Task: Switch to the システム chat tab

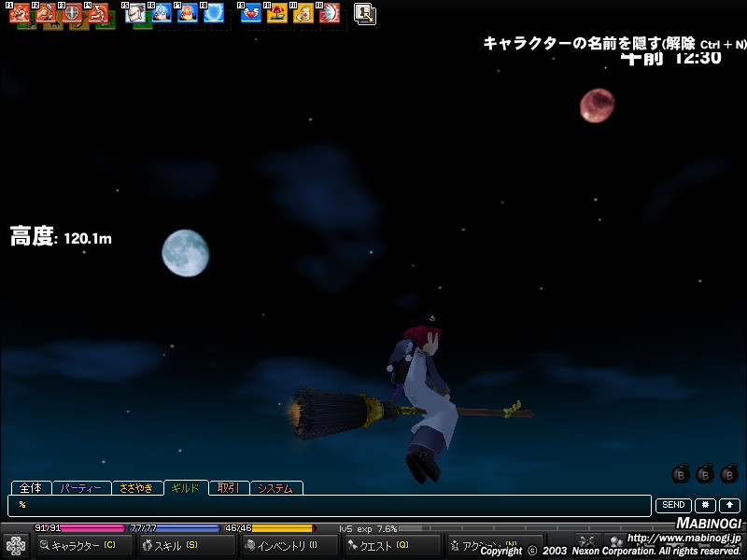Action: [x=275, y=487]
